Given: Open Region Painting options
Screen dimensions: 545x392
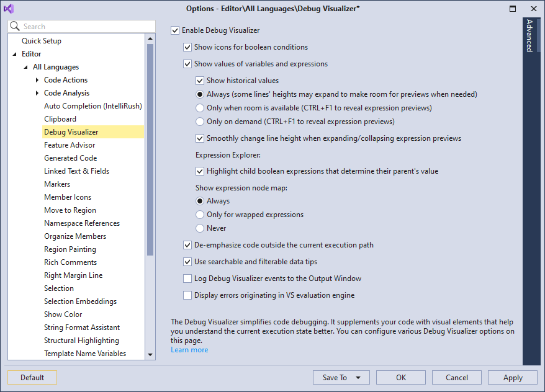Looking at the screenshot, I should pos(70,249).
